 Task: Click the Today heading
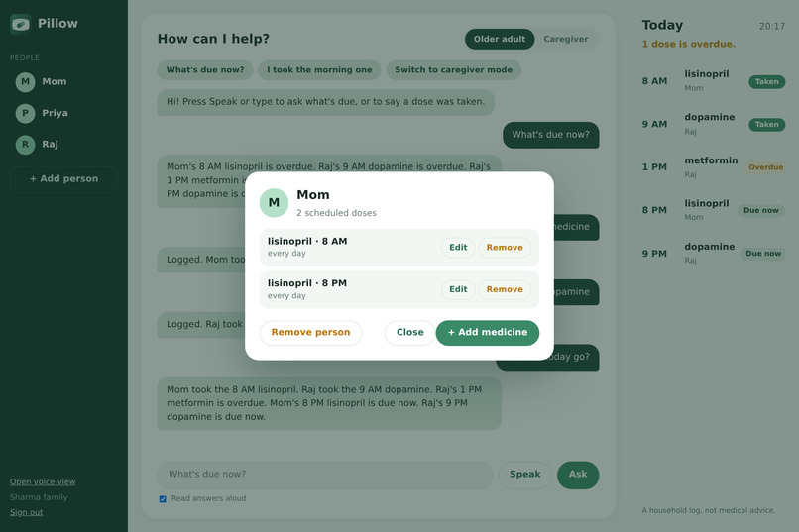pyautogui.click(x=662, y=25)
